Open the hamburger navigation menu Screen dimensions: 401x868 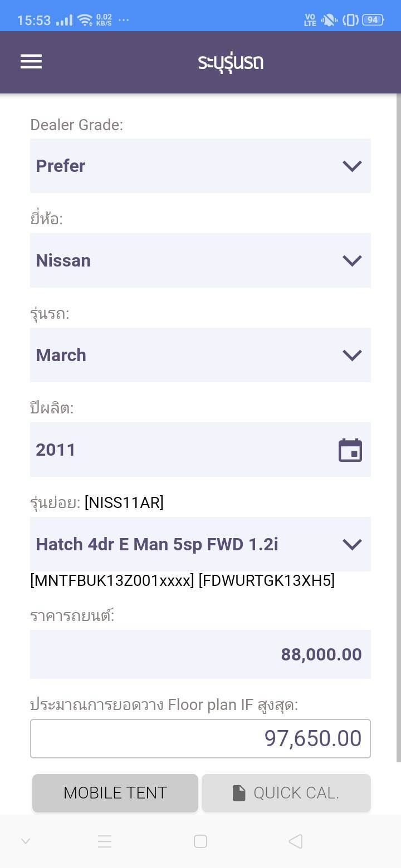pos(31,62)
